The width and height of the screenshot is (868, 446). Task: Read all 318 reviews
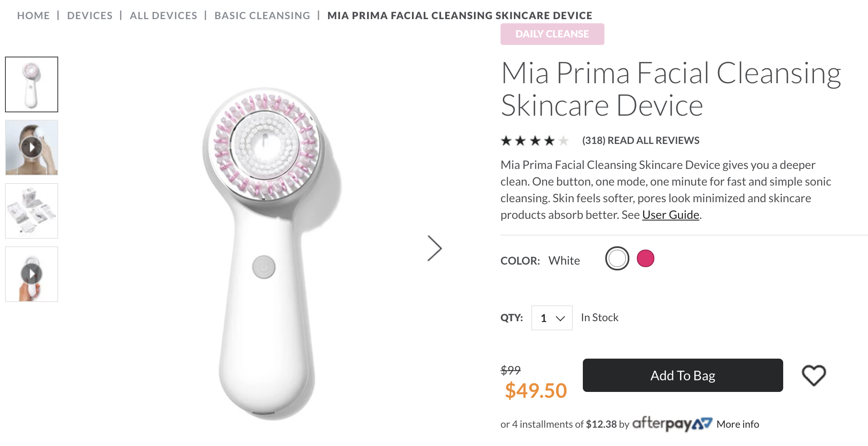coord(641,141)
